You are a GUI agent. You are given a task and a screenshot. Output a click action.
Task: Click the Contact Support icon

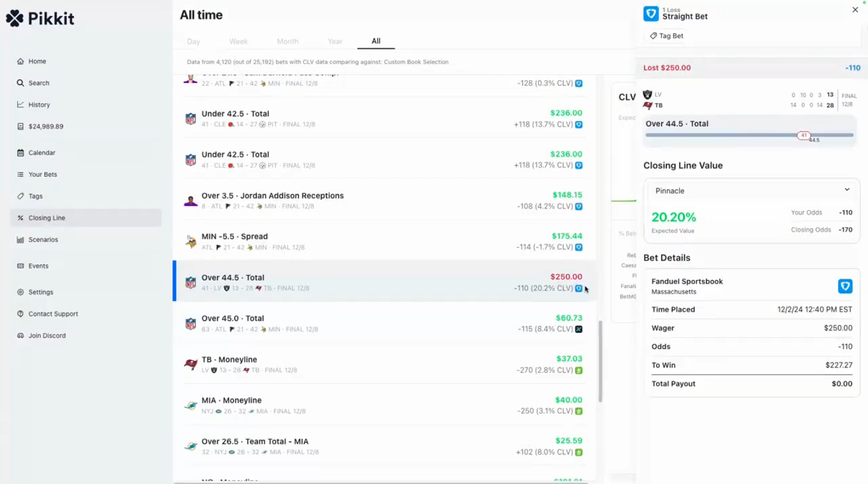pyautogui.click(x=21, y=314)
